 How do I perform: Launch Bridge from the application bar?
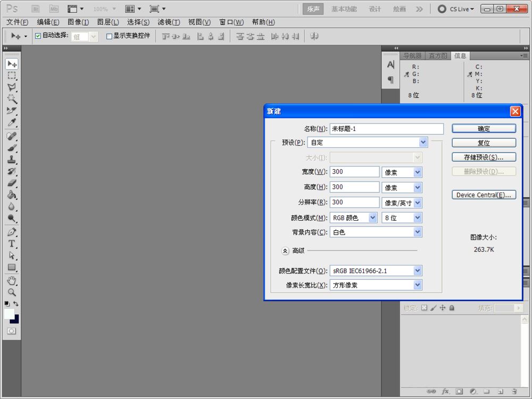tap(35, 9)
